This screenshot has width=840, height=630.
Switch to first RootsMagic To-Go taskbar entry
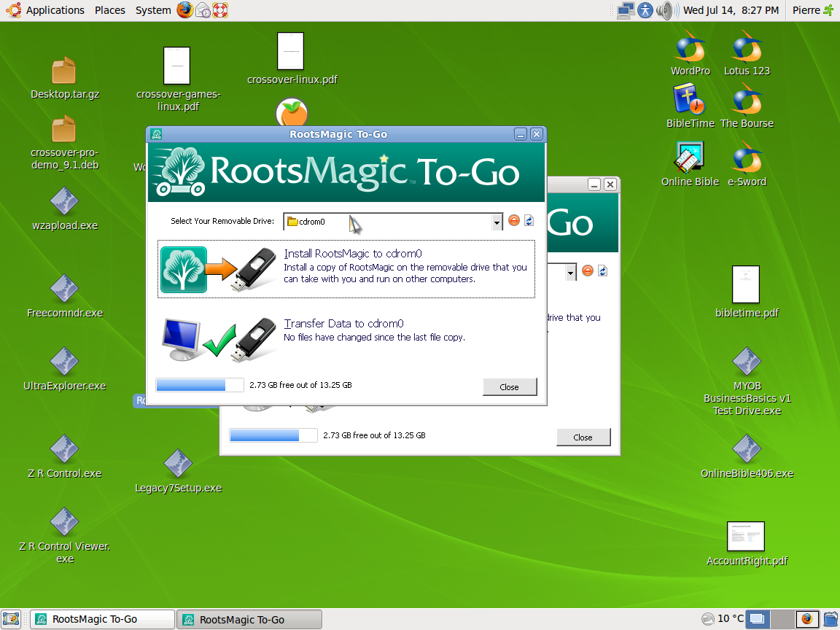tap(102, 619)
